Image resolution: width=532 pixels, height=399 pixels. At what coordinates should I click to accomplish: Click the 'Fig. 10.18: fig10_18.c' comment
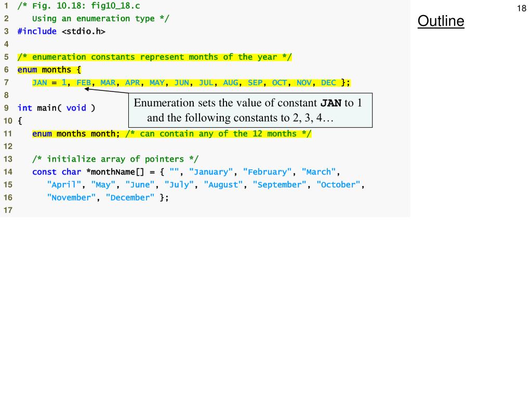tap(79, 6)
